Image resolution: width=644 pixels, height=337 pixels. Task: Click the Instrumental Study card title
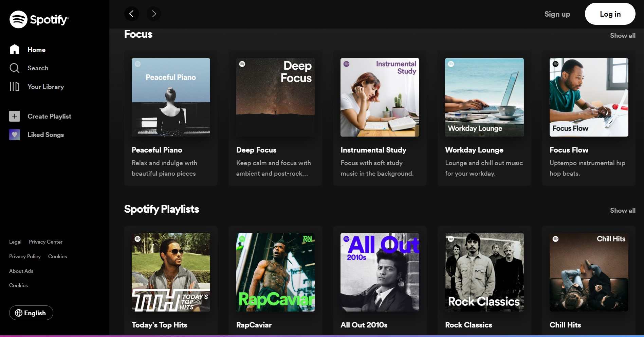373,150
